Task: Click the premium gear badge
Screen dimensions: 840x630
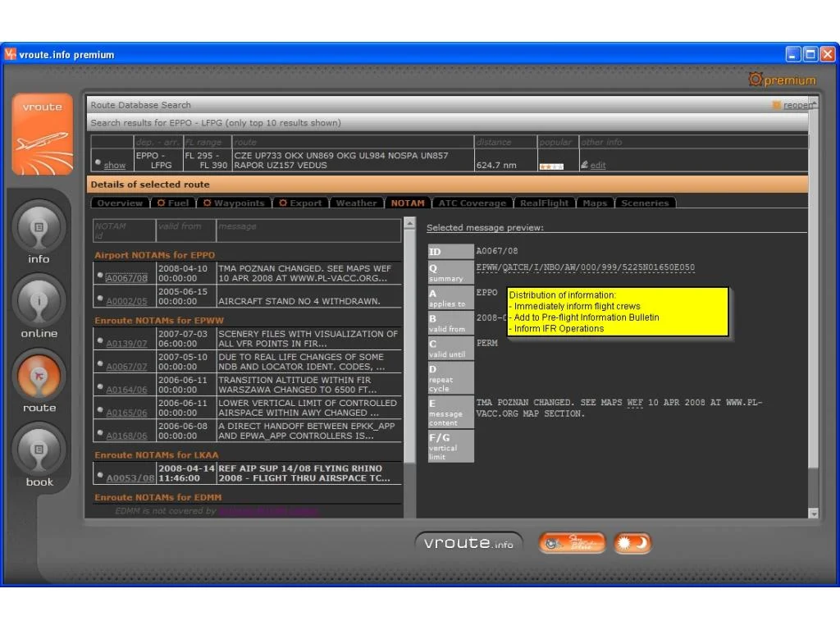Action: (782, 80)
